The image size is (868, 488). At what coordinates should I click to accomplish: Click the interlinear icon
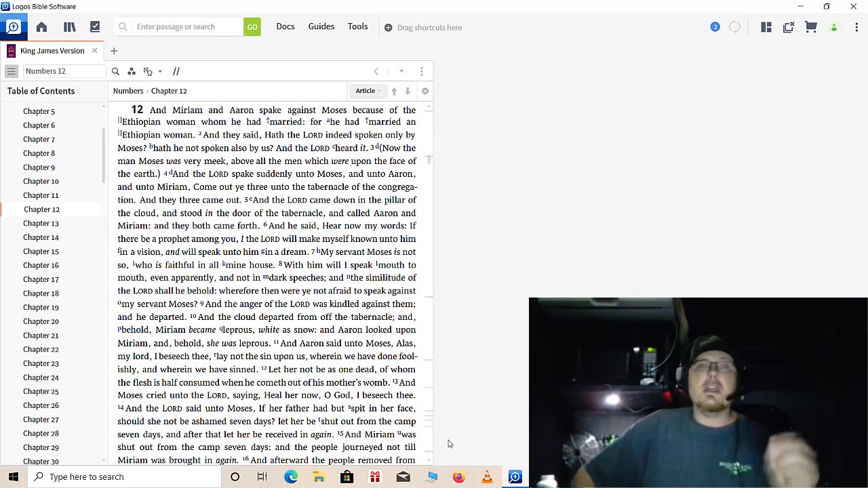click(x=148, y=71)
